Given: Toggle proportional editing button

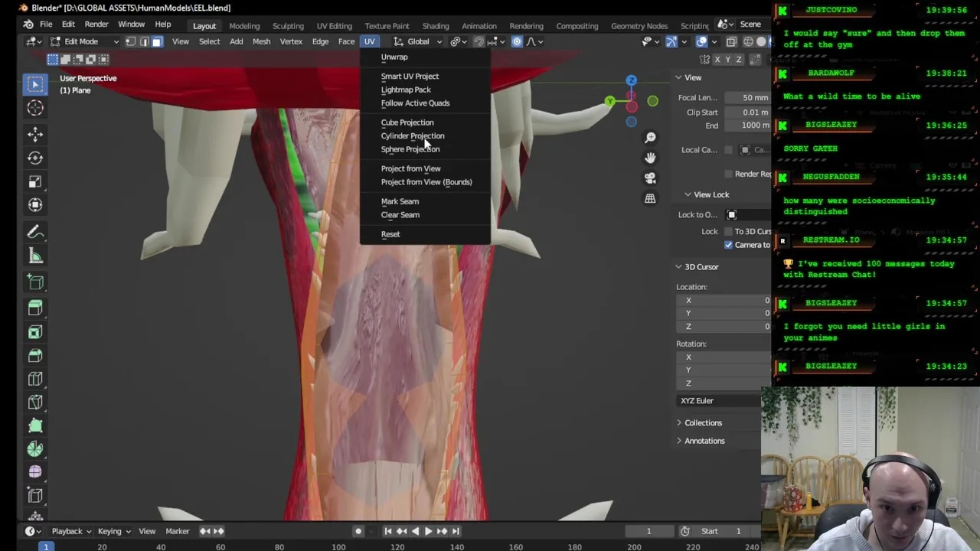Looking at the screenshot, I should click(517, 41).
